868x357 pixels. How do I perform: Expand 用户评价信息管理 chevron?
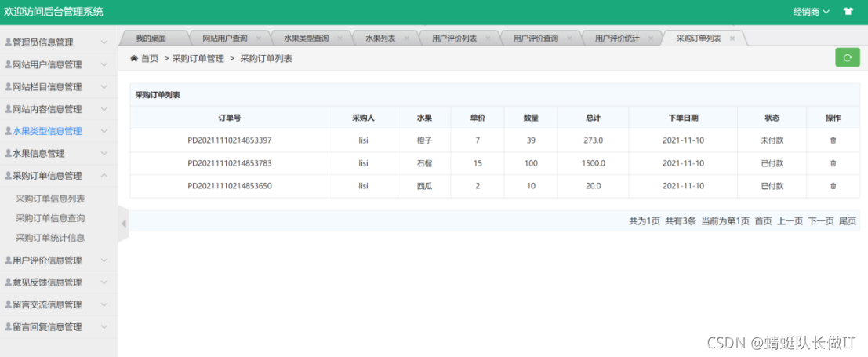104,260
